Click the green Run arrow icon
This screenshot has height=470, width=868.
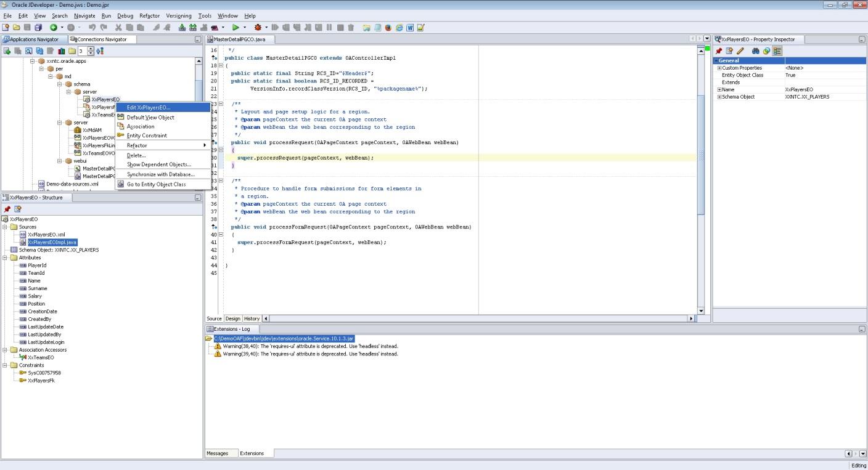(235, 27)
